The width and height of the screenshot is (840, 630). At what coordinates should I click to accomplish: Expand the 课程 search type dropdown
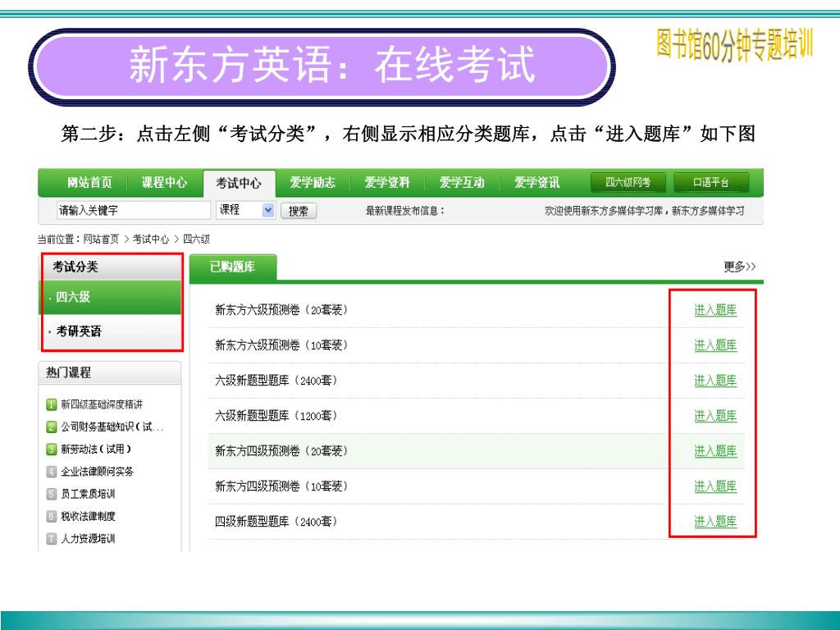[x=246, y=210]
